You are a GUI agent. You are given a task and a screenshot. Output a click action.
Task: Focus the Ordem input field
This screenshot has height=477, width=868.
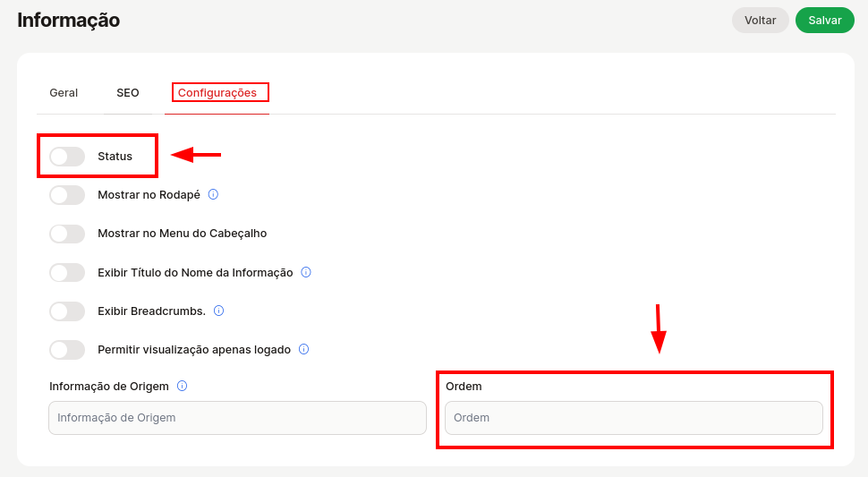point(634,418)
